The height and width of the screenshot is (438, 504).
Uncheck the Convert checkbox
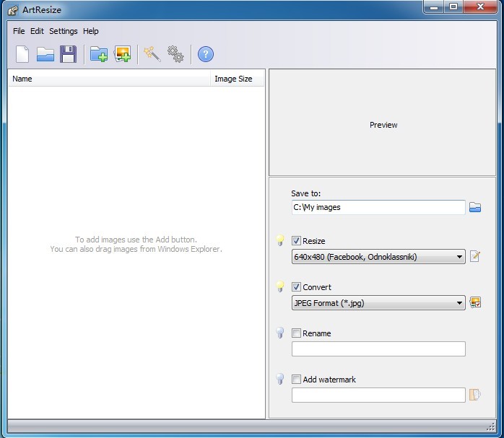[x=297, y=287]
